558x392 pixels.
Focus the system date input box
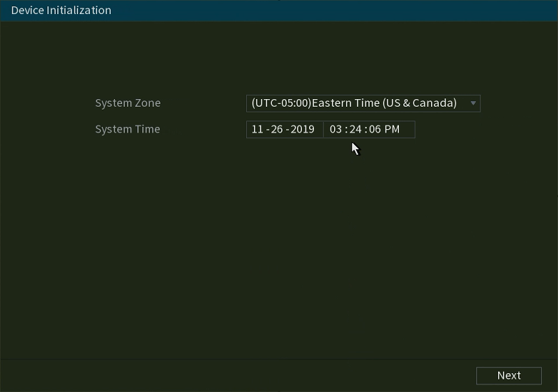point(285,130)
